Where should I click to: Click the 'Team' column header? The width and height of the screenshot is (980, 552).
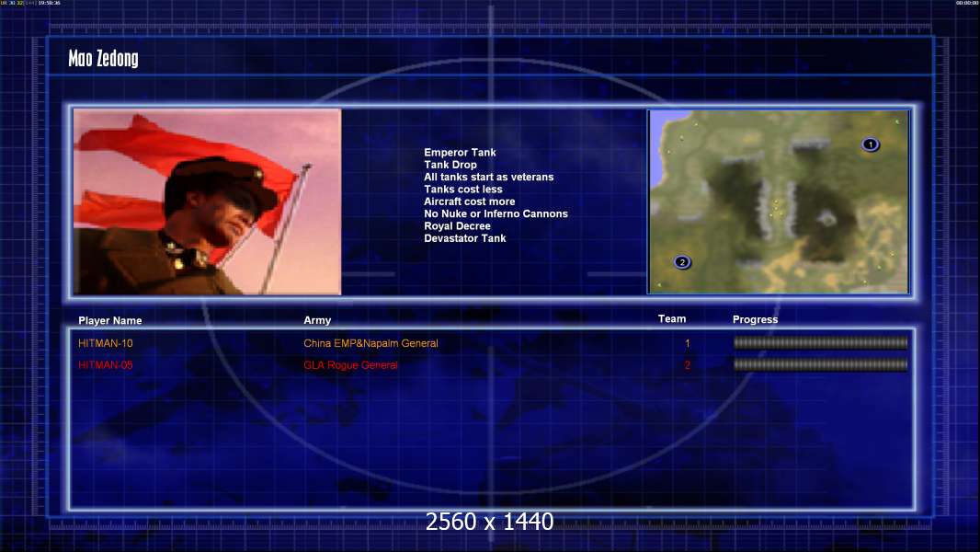pyautogui.click(x=672, y=319)
